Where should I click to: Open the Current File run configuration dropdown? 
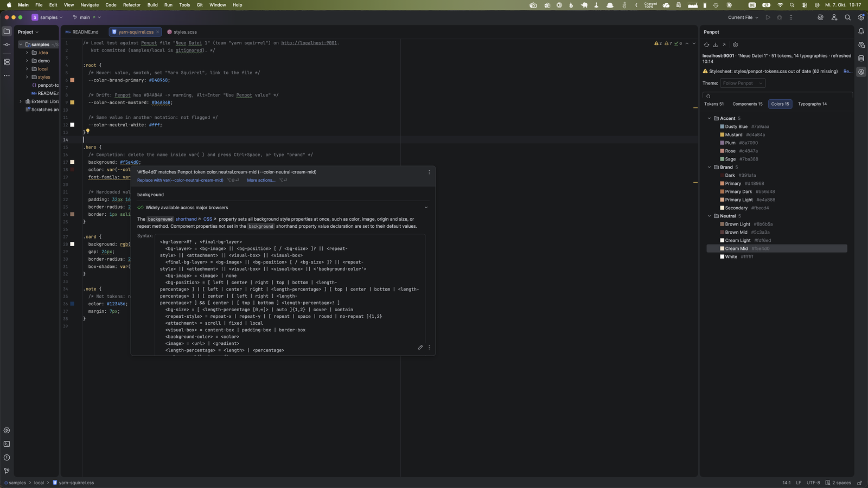point(743,17)
